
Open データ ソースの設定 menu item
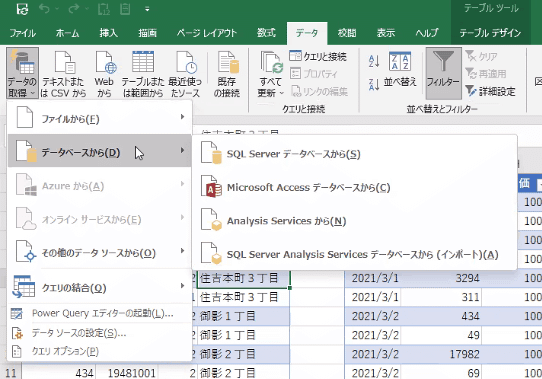pyautogui.click(x=99, y=333)
